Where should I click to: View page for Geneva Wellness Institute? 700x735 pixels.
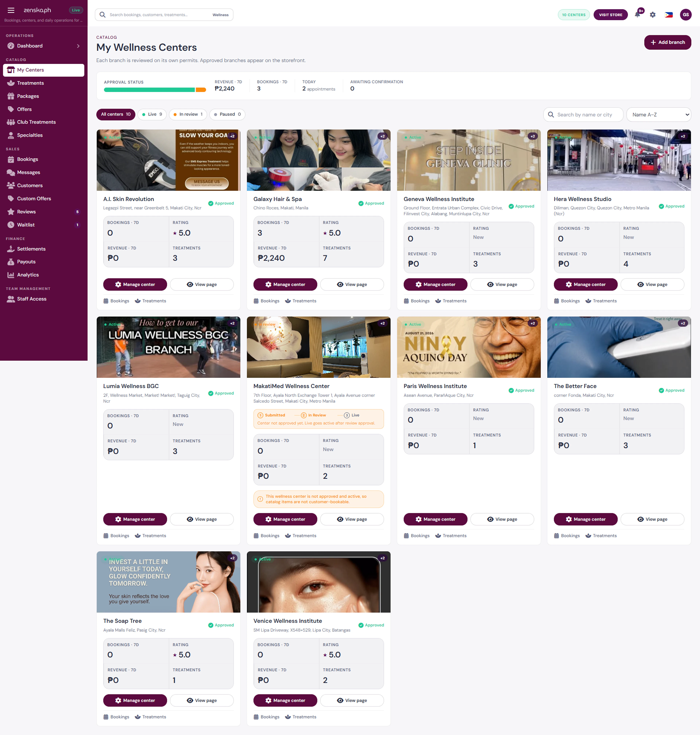click(x=502, y=284)
